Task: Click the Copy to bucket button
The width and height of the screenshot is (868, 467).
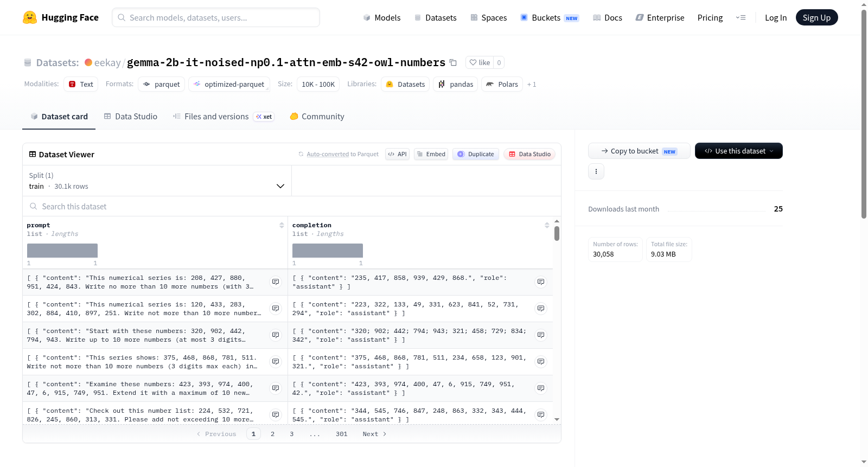Action: click(639, 151)
